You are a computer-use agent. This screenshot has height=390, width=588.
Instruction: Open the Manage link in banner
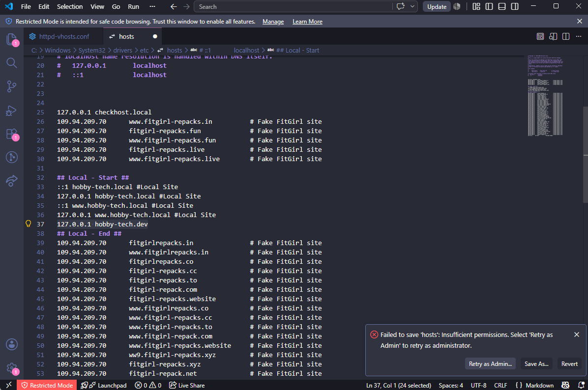click(273, 21)
